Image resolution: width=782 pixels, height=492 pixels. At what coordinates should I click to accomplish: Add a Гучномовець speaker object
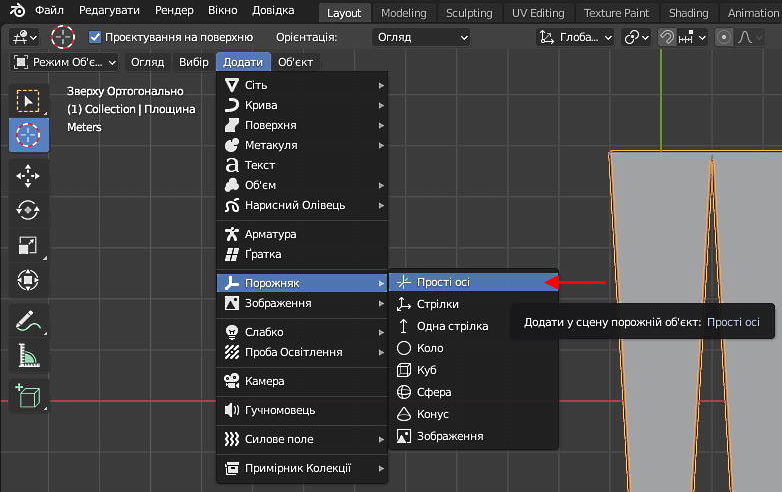pos(302,410)
